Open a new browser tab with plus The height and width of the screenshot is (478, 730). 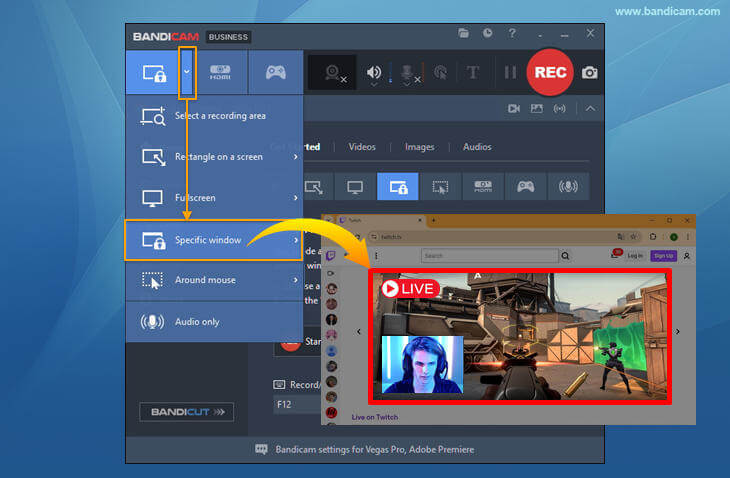pos(433,220)
